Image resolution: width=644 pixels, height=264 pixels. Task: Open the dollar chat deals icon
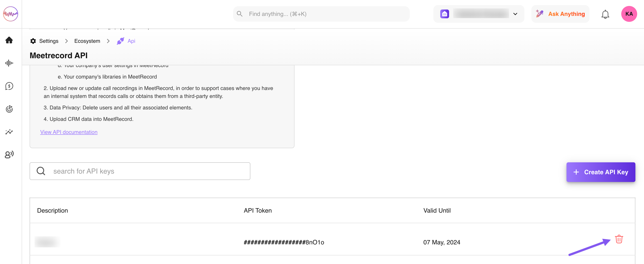[9, 86]
